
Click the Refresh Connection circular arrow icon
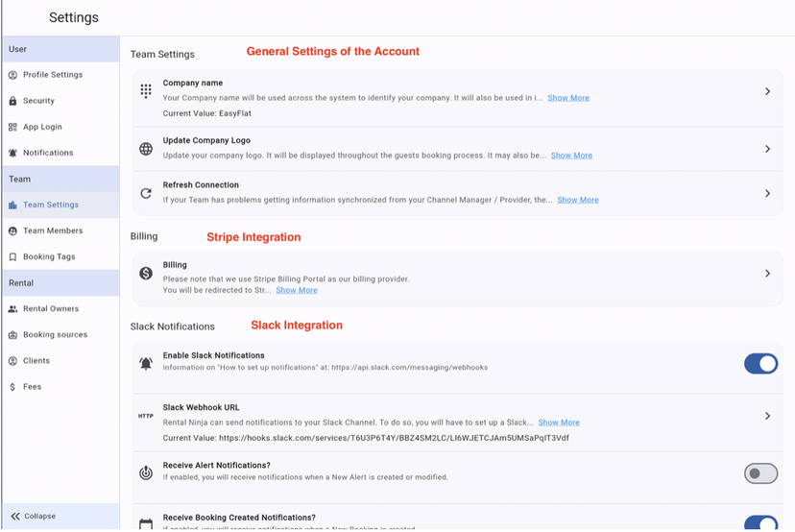pyautogui.click(x=146, y=193)
